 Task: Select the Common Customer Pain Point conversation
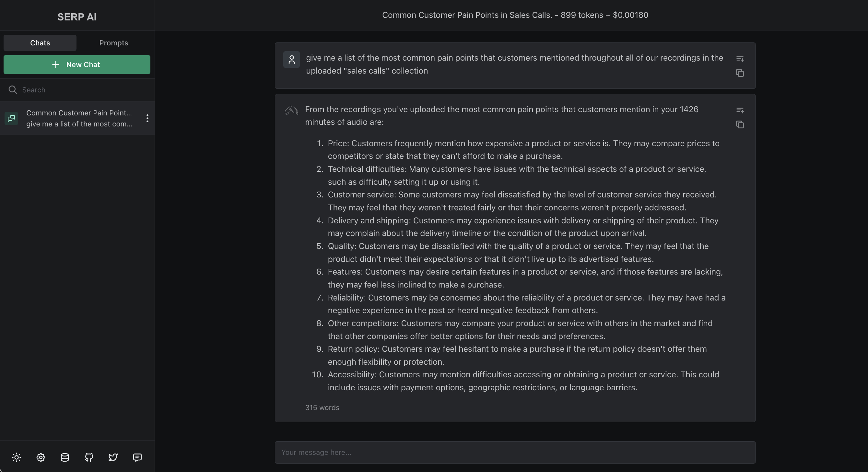pos(77,118)
